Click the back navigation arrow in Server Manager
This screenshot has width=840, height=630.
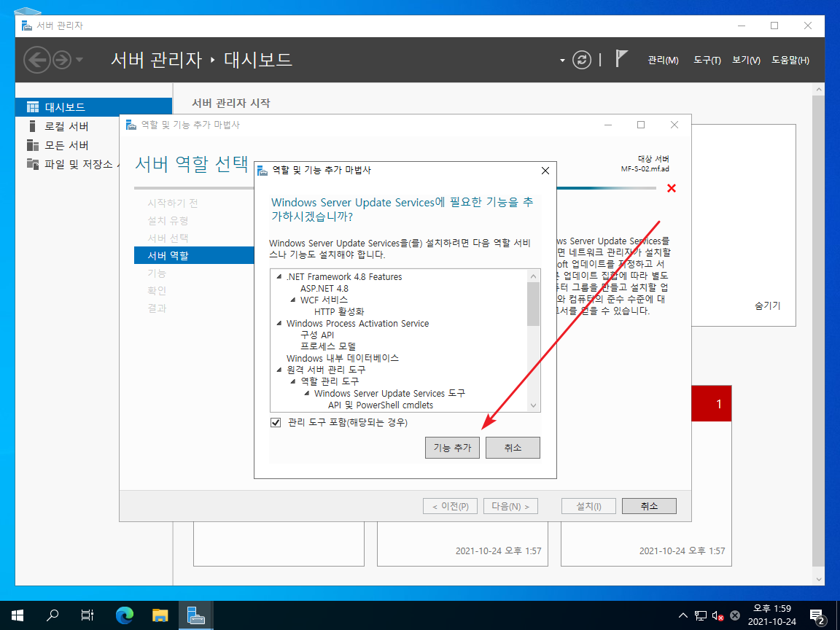click(37, 60)
